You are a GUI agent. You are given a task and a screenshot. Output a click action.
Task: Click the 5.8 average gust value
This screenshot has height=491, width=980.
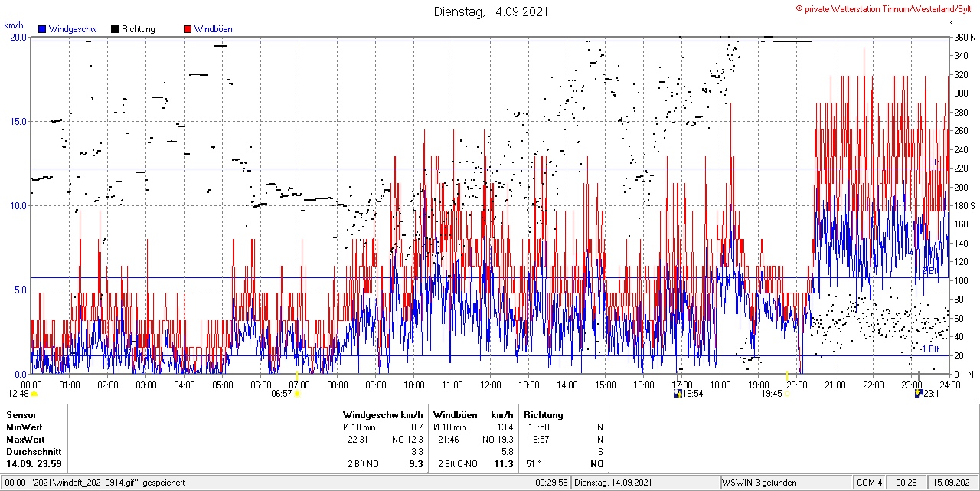point(507,452)
